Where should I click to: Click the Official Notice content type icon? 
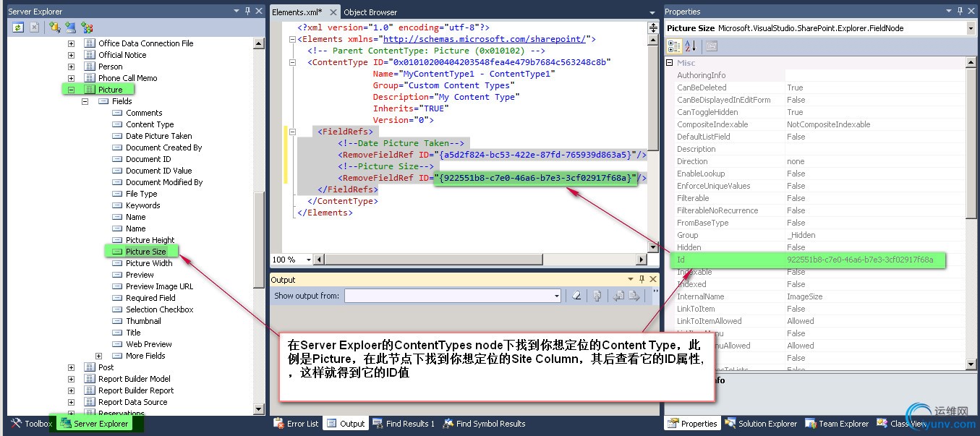pyautogui.click(x=90, y=55)
